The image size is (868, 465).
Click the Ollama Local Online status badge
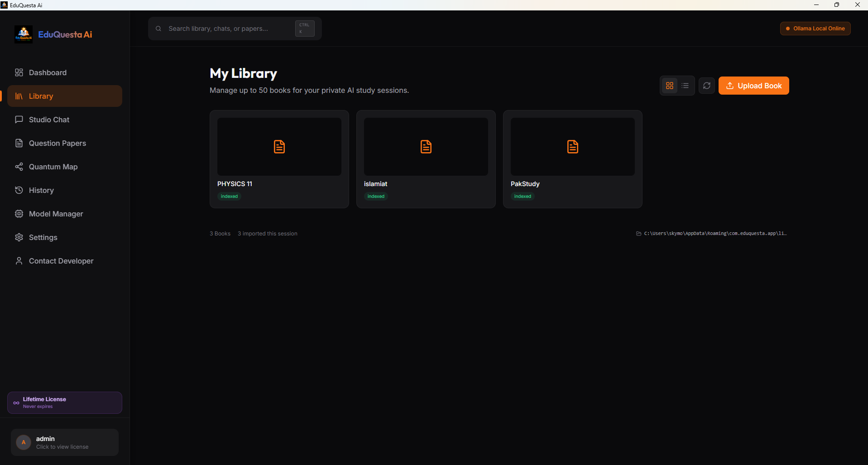(x=815, y=29)
